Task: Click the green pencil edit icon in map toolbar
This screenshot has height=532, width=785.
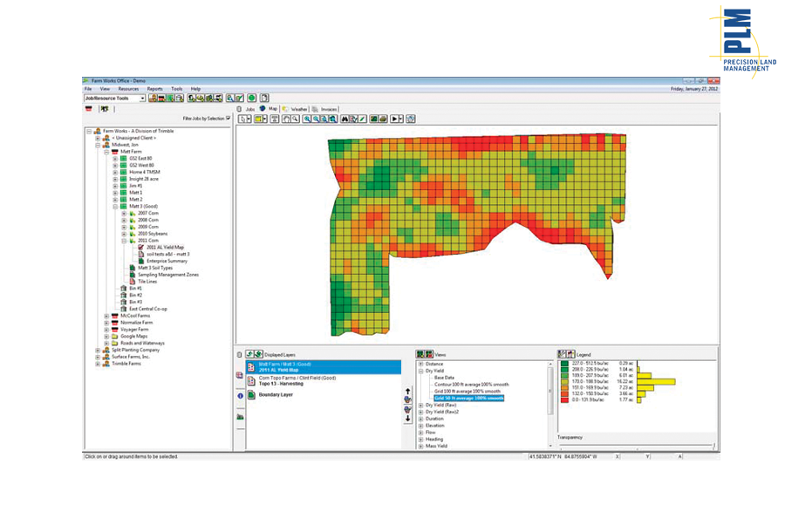Action: click(363, 119)
